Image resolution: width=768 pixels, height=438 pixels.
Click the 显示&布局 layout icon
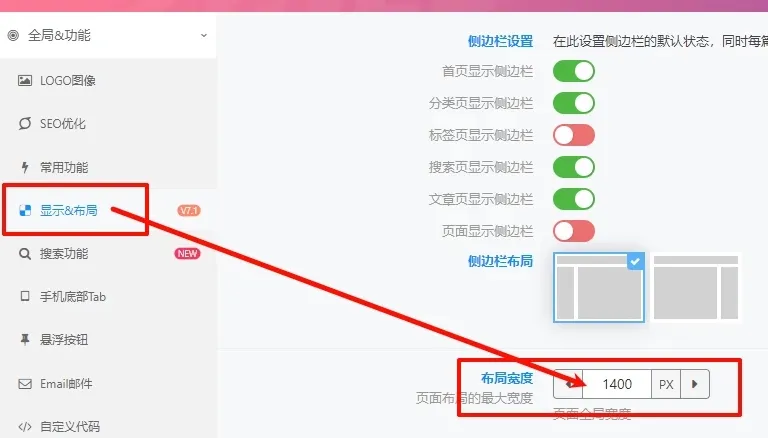point(25,211)
